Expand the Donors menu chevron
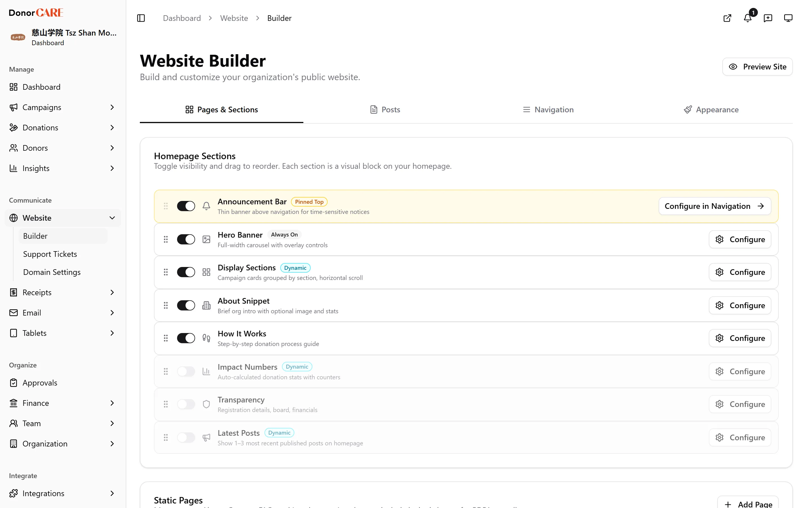Viewport: 812px width, 508px height. tap(112, 148)
